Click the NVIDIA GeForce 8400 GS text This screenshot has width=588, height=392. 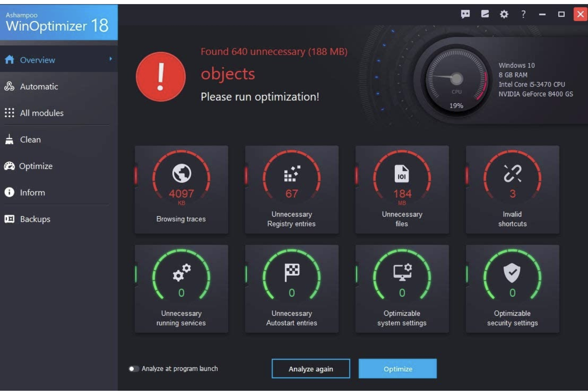tap(536, 94)
